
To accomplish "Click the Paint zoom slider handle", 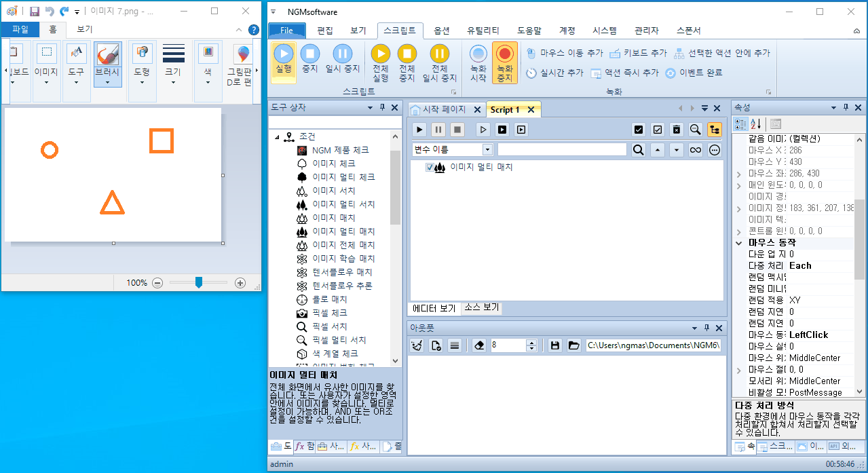I will tap(199, 282).
